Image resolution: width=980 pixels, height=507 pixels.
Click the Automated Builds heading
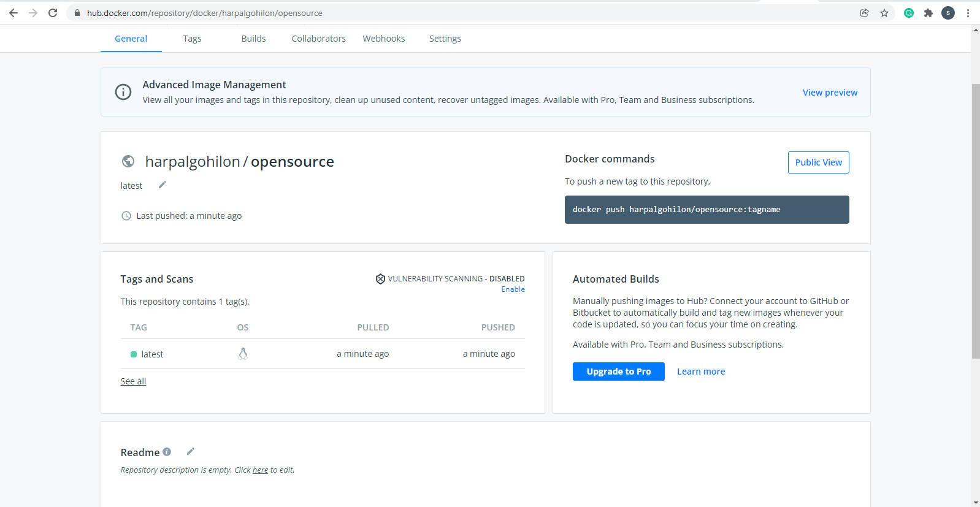[616, 279]
